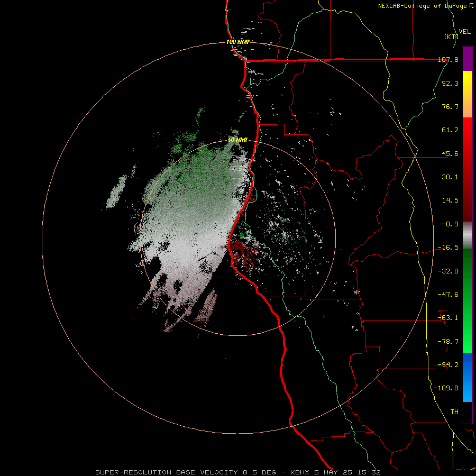Screen dimensions: 476x476
Task: Select the purple segment of the color bar
Action: 467,59
